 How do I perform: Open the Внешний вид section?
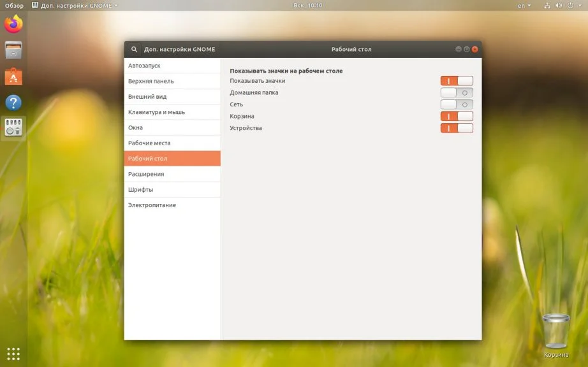click(x=172, y=97)
